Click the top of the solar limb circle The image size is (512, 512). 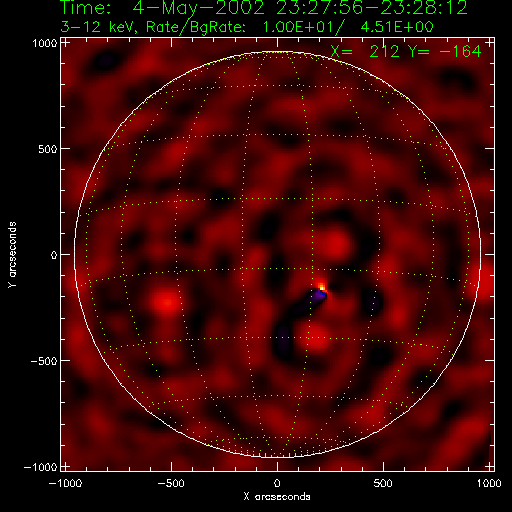[x=277, y=51]
